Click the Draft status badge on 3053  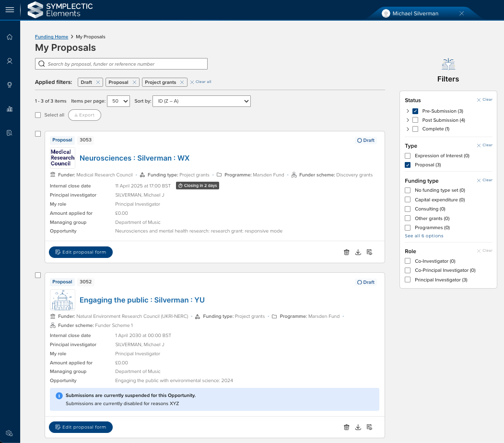tap(366, 140)
